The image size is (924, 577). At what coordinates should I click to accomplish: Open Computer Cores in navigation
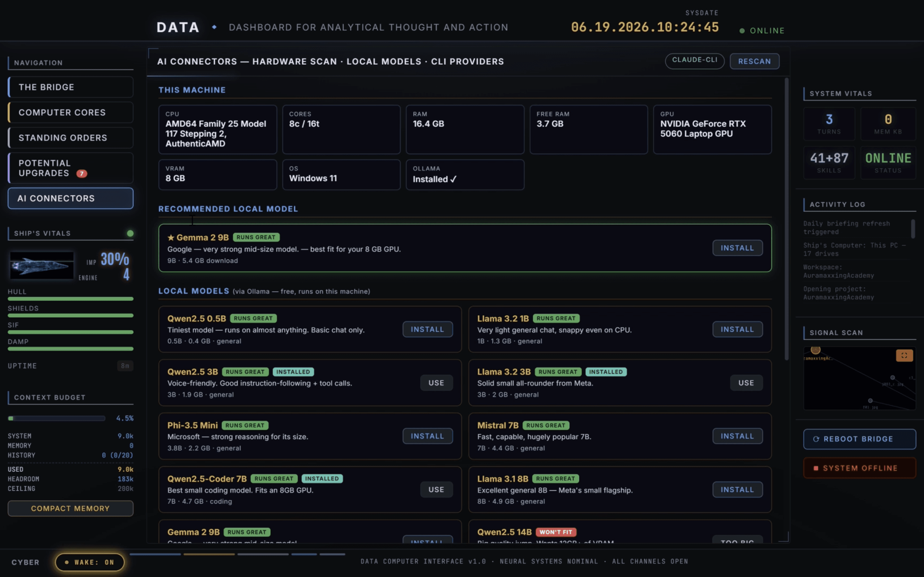[71, 112]
